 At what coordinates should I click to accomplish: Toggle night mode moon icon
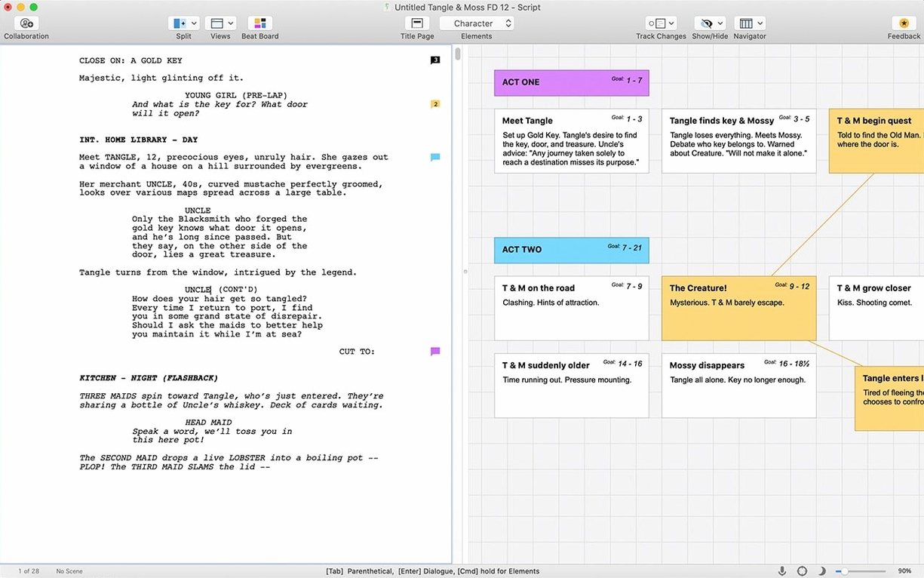tap(822, 571)
